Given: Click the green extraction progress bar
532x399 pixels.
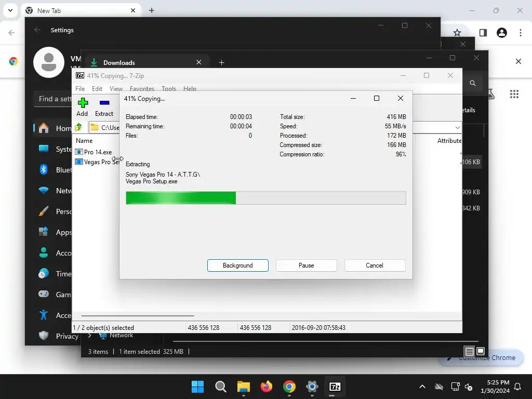Looking at the screenshot, I should click(265, 198).
